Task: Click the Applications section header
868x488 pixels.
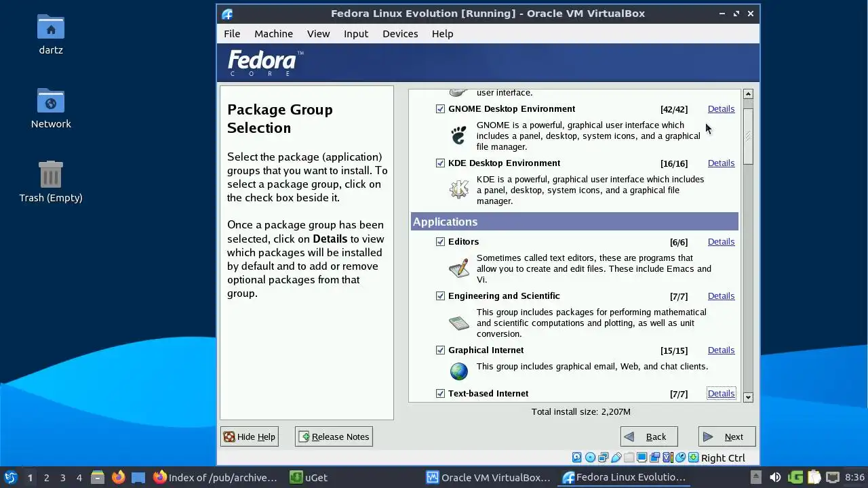Action: 574,222
